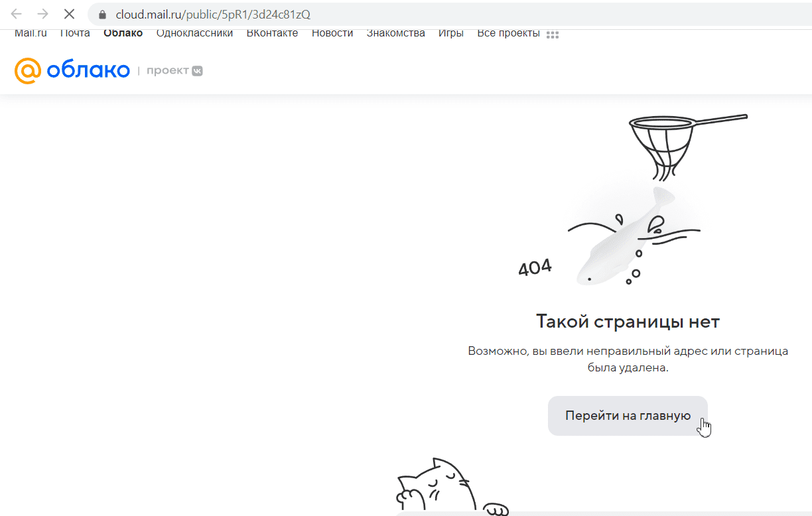Open Новости from the top bar
The width and height of the screenshot is (812, 516).
(332, 34)
